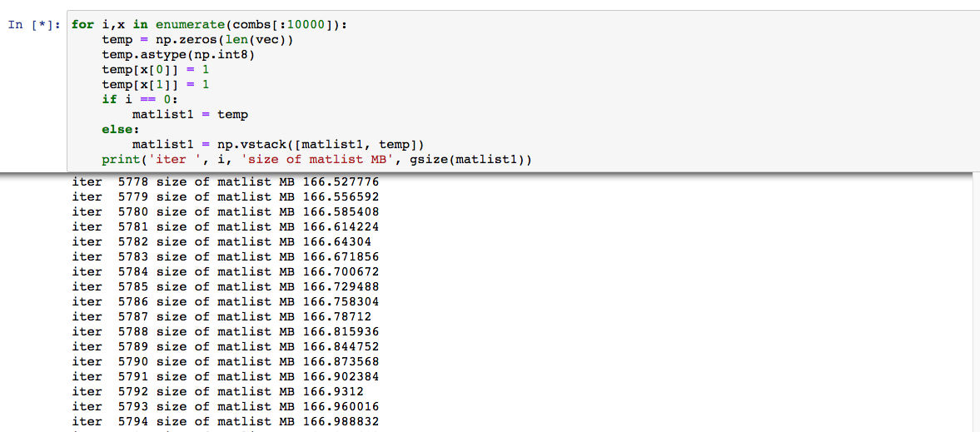Click output row iter 5794
Viewport: 980px width, 432px height.
point(226,422)
